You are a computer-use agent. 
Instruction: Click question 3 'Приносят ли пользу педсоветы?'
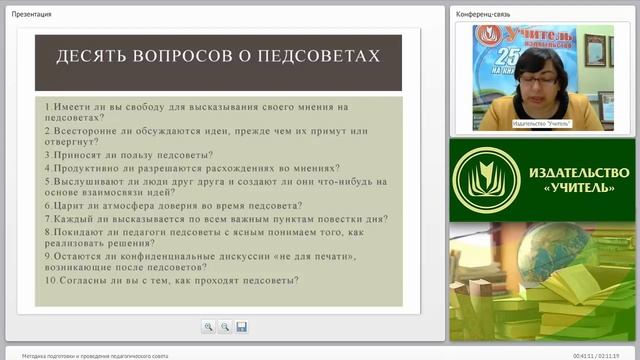tap(129, 155)
